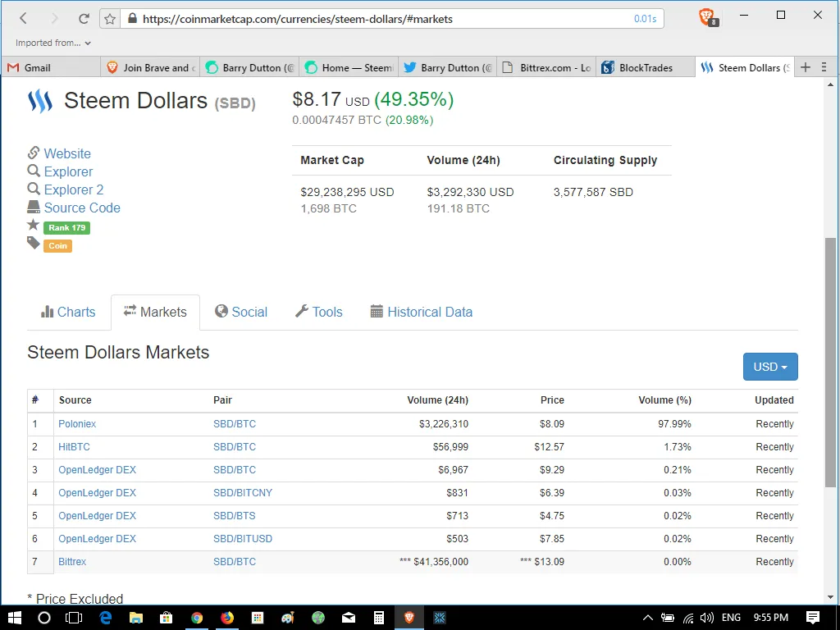The width and height of the screenshot is (840, 630).
Task: Launch Edge browser from taskbar
Action: pyautogui.click(x=106, y=618)
